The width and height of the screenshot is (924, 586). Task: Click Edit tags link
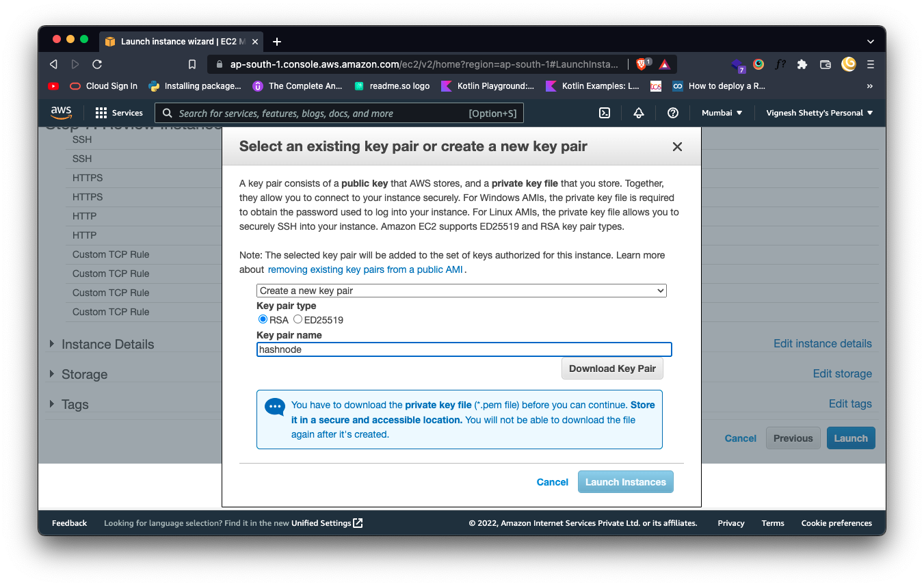[850, 404]
